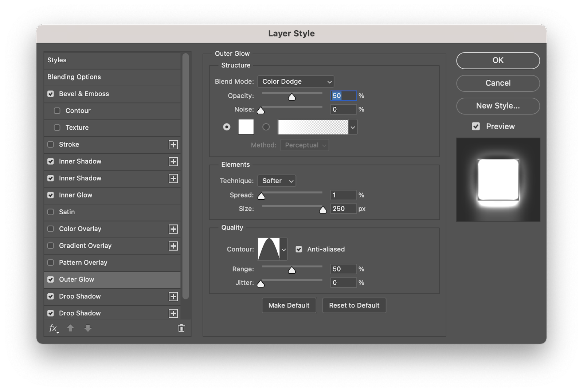
Task: Click the plus icon beside Color Overlay
Action: coord(173,229)
